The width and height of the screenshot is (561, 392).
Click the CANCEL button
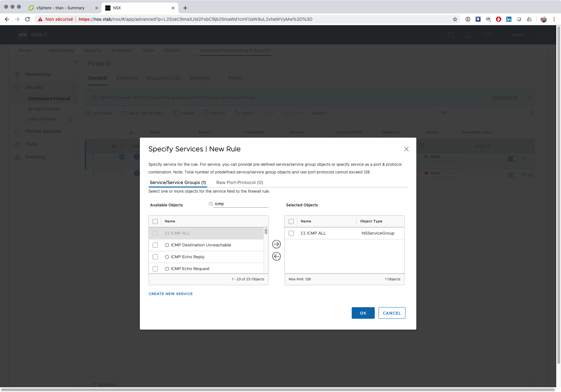click(x=392, y=313)
